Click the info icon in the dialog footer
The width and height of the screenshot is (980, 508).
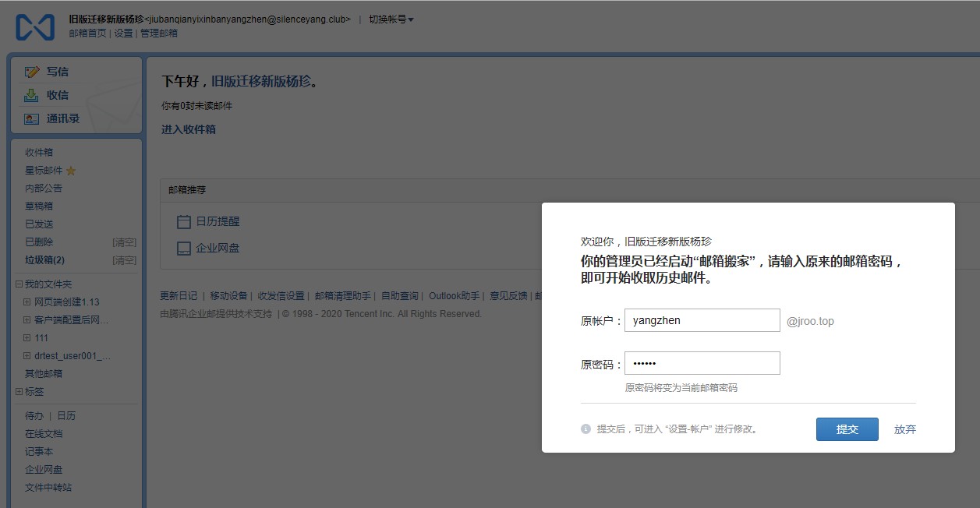click(586, 429)
